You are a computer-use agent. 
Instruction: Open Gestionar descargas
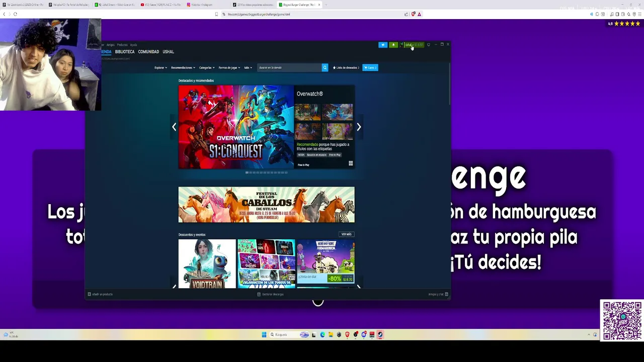[270, 294]
